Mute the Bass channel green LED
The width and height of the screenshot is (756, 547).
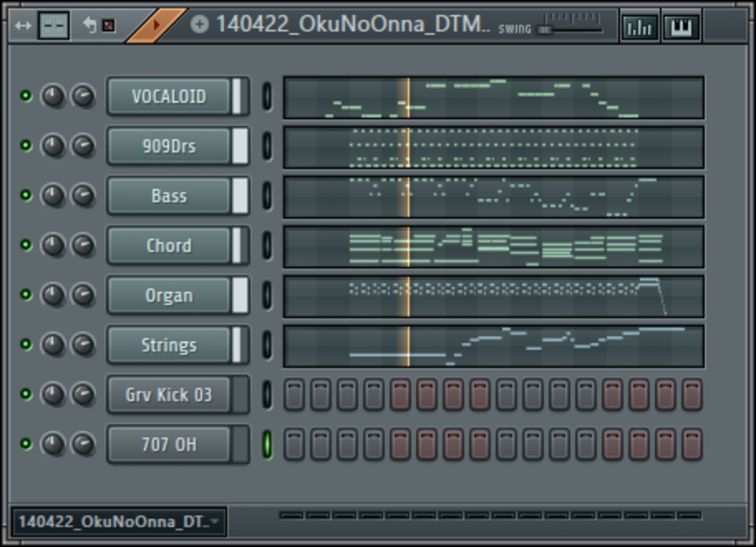(x=26, y=195)
